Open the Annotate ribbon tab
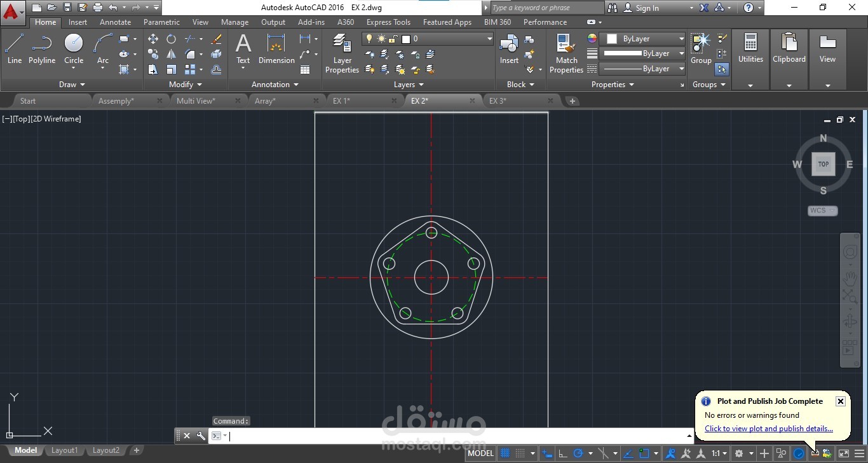This screenshot has width=868, height=463. point(115,22)
